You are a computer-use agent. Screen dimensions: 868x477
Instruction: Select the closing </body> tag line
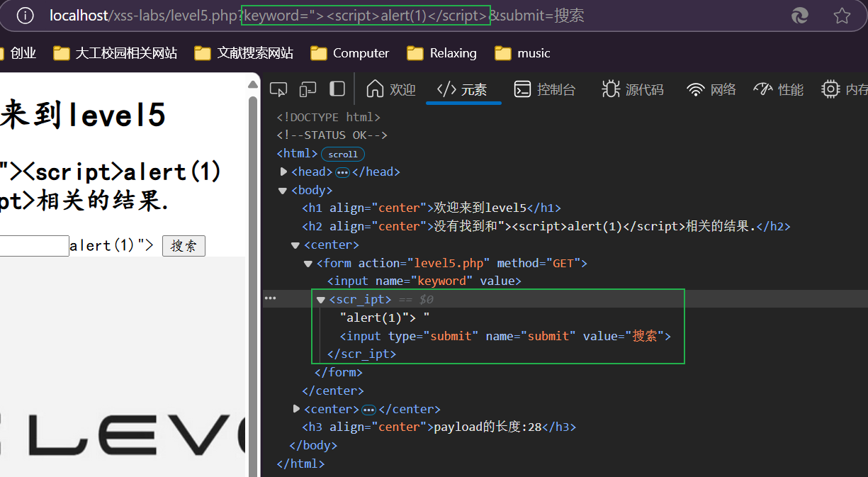(313, 445)
